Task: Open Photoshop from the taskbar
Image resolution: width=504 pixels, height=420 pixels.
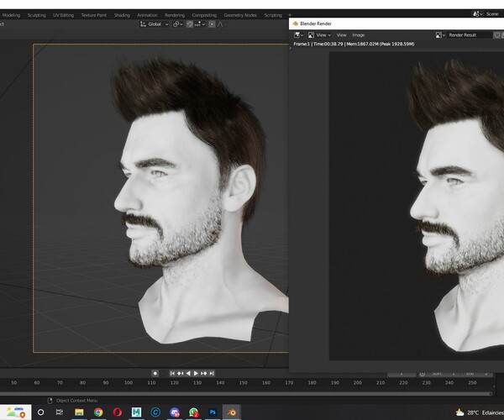Action: pyautogui.click(x=213, y=412)
